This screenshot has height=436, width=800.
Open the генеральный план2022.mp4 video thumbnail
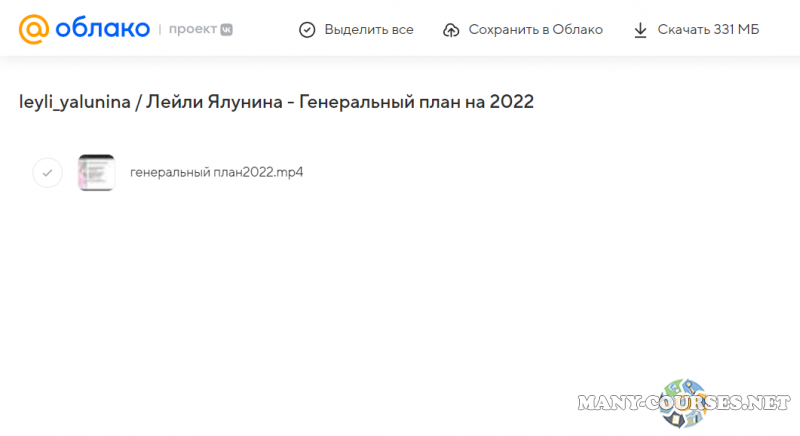click(96, 172)
